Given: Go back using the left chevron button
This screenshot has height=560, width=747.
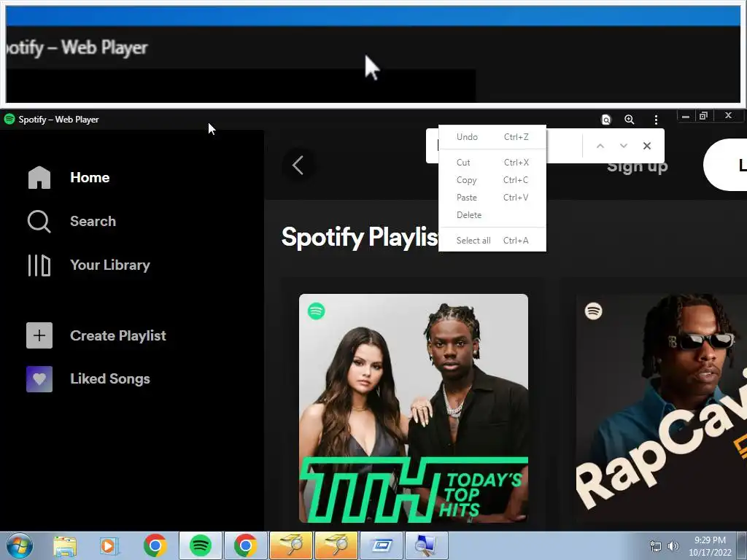Looking at the screenshot, I should [298, 166].
